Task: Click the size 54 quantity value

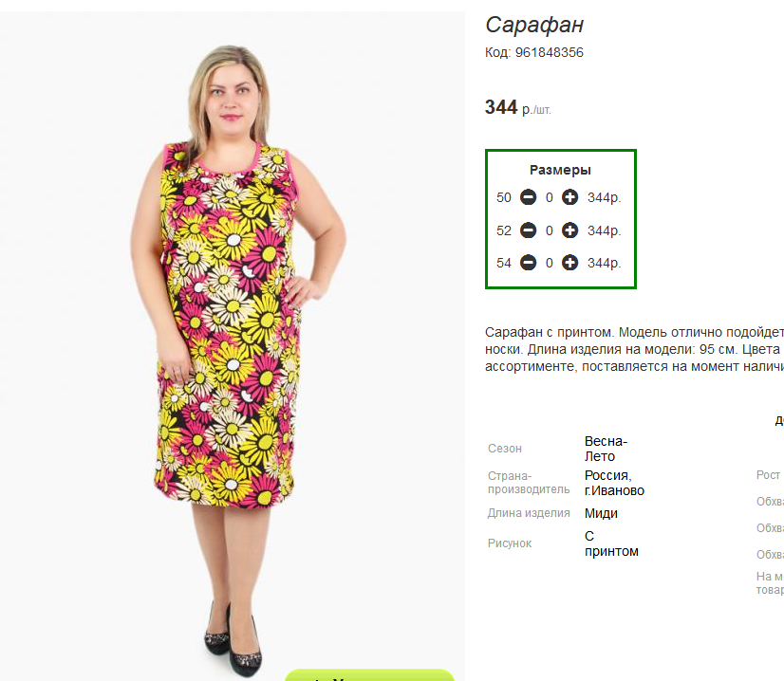Action: click(549, 264)
